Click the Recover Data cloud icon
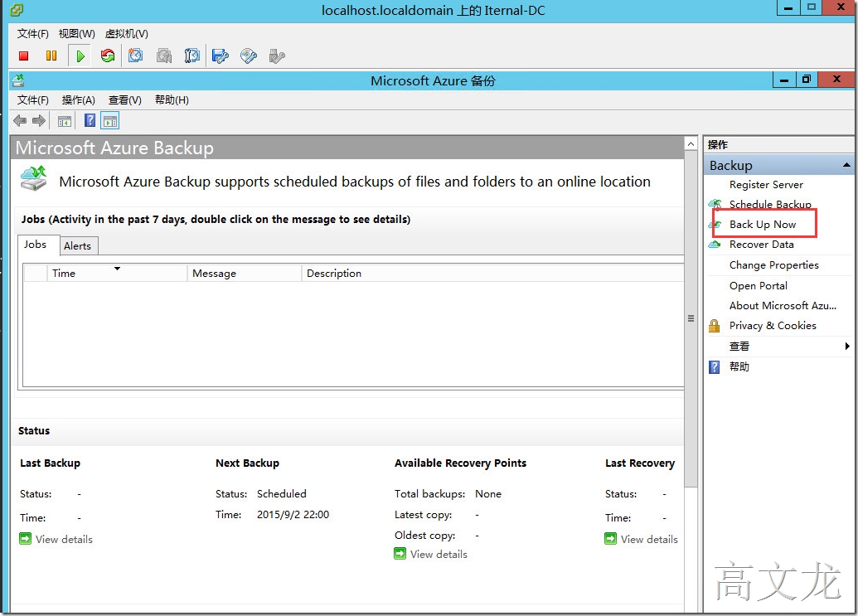Viewport: 858px width, 616px height. click(715, 245)
